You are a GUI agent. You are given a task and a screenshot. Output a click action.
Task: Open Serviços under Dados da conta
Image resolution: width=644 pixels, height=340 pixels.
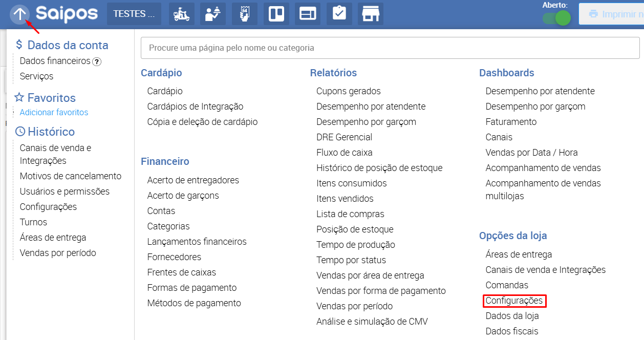(36, 76)
